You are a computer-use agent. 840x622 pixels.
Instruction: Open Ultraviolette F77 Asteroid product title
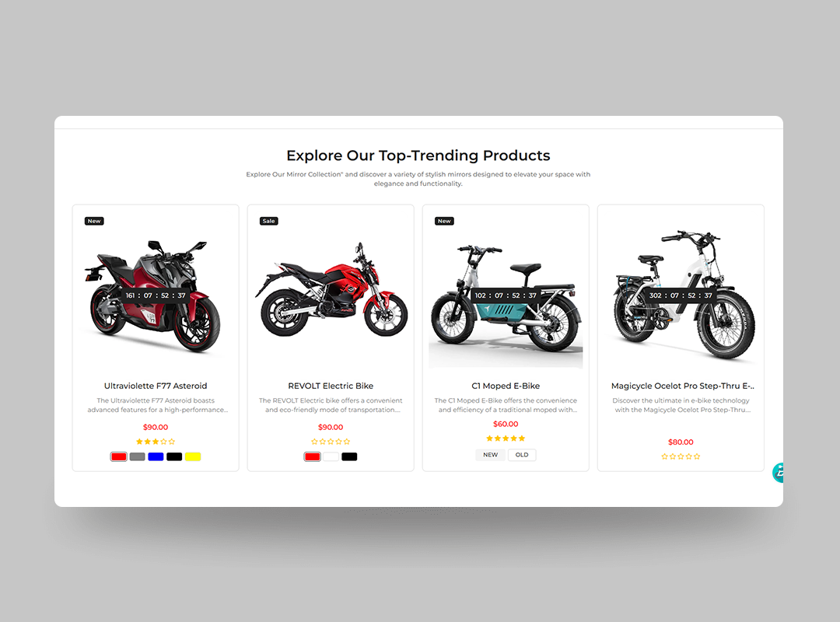click(156, 386)
